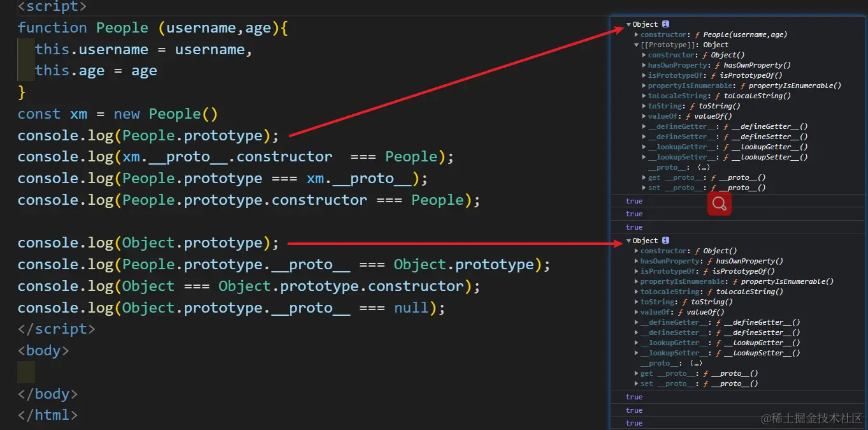Image resolution: width=868 pixels, height=430 pixels.
Task: Expand hasOwnProperty under the [[Prototype]] node
Action: [x=644, y=65]
